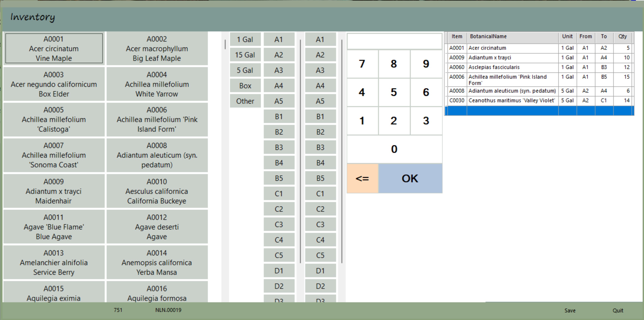Select the A0006 'Pink Island Form' plant tile
Screen dimensions: 644x320
(x=157, y=120)
